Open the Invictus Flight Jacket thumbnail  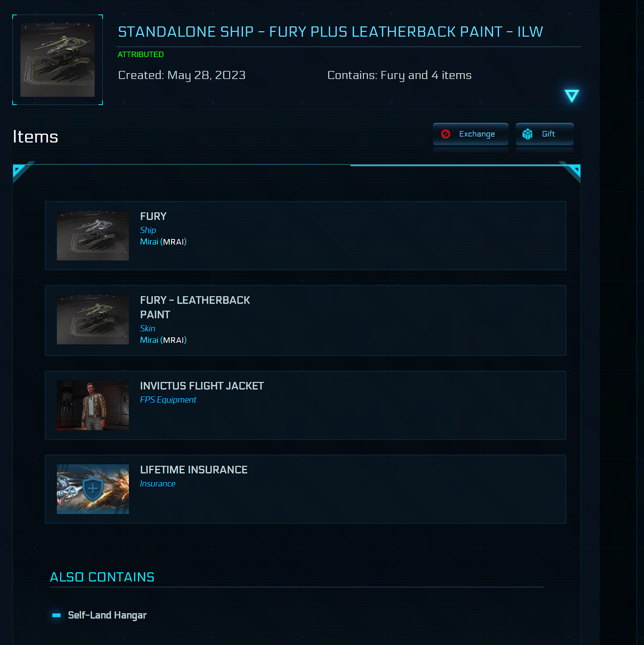93,405
